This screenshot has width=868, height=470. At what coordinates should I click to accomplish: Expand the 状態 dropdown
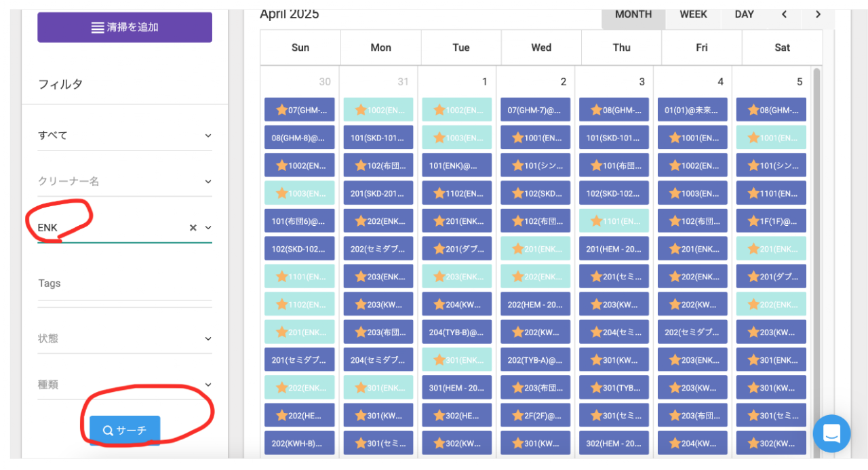pos(208,338)
